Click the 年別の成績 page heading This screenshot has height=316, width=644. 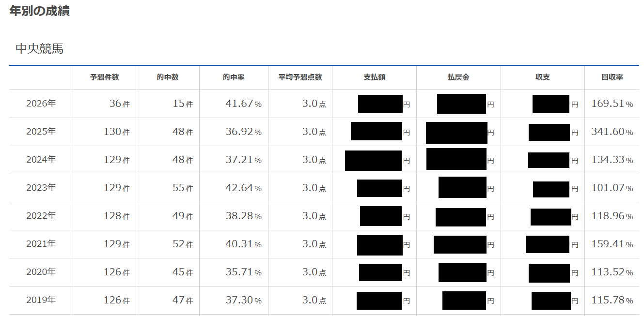pos(39,11)
